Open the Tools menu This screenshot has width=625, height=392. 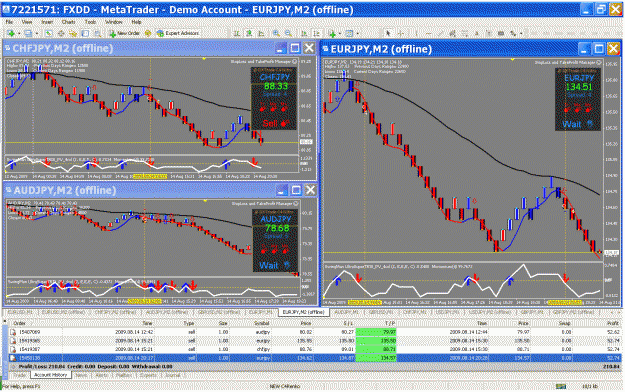pos(90,22)
